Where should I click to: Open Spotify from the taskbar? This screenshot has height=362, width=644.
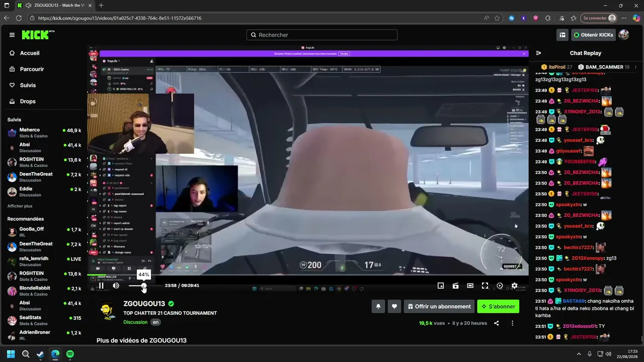coord(70,354)
